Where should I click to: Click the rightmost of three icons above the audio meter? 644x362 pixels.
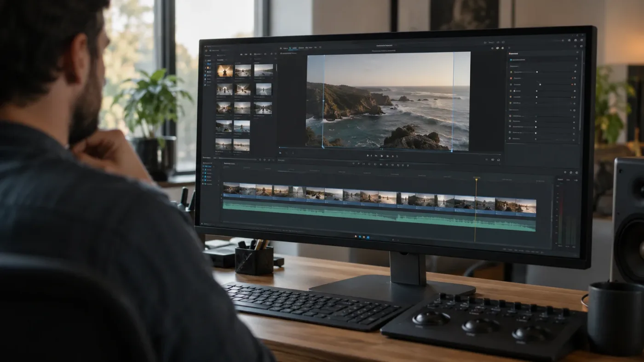[x=576, y=173]
